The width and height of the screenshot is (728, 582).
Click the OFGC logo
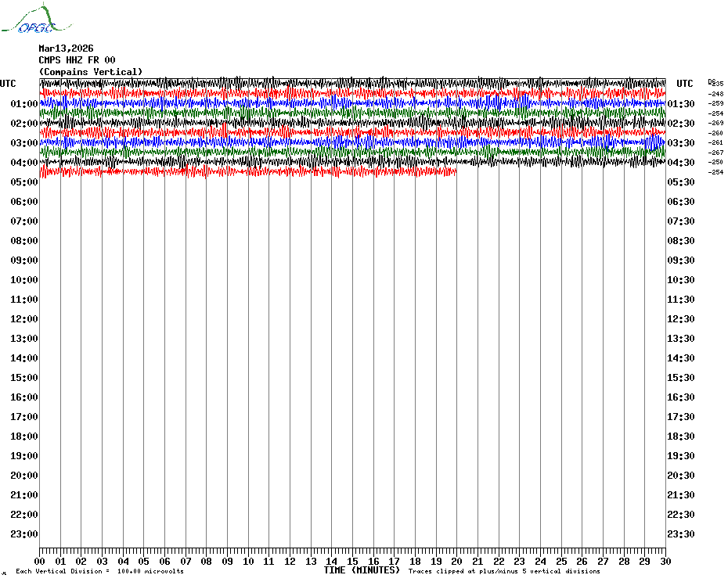pyautogui.click(x=36, y=19)
